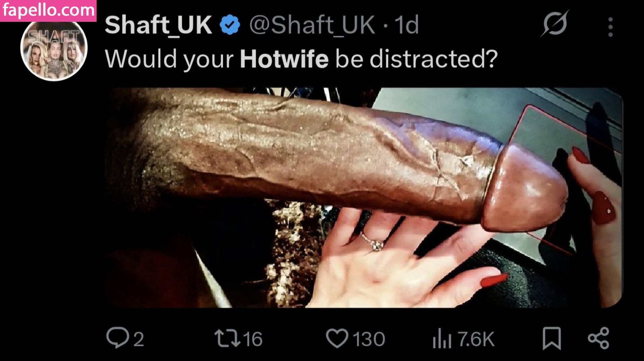Open the three-dot more options menu
The height and width of the screenshot is (361, 644).
click(610, 27)
